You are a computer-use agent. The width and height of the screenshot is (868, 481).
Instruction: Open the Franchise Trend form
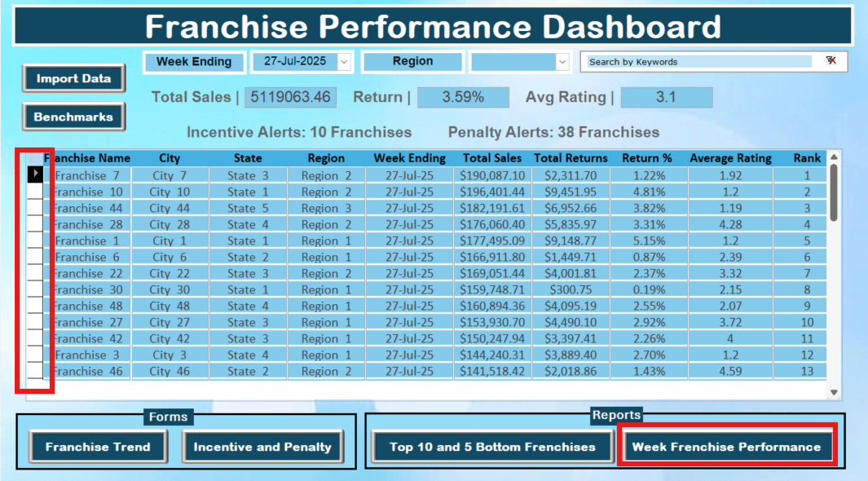coord(97,447)
